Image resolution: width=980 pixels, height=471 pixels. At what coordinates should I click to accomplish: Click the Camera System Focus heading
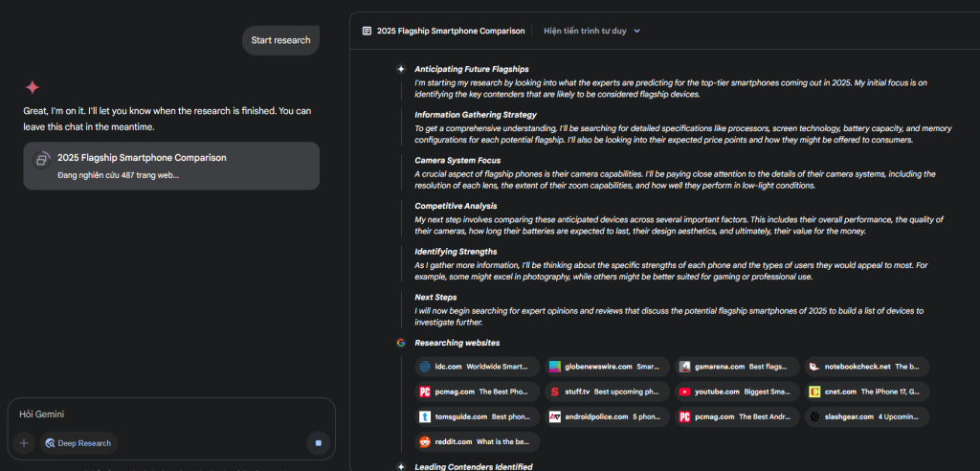pos(457,160)
